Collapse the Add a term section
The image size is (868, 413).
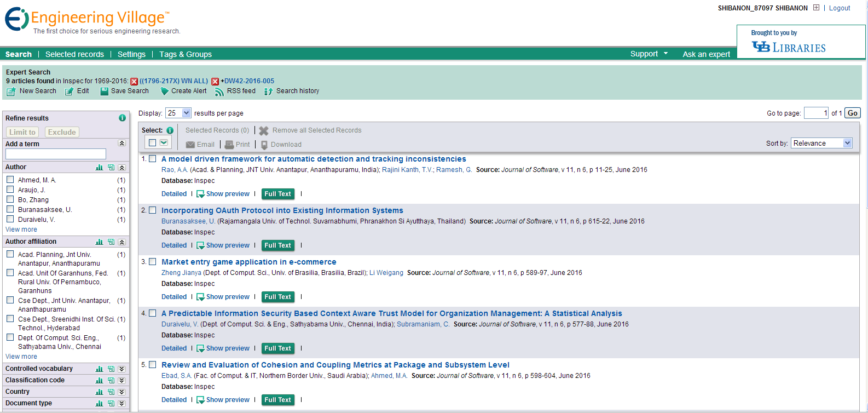pos(122,144)
